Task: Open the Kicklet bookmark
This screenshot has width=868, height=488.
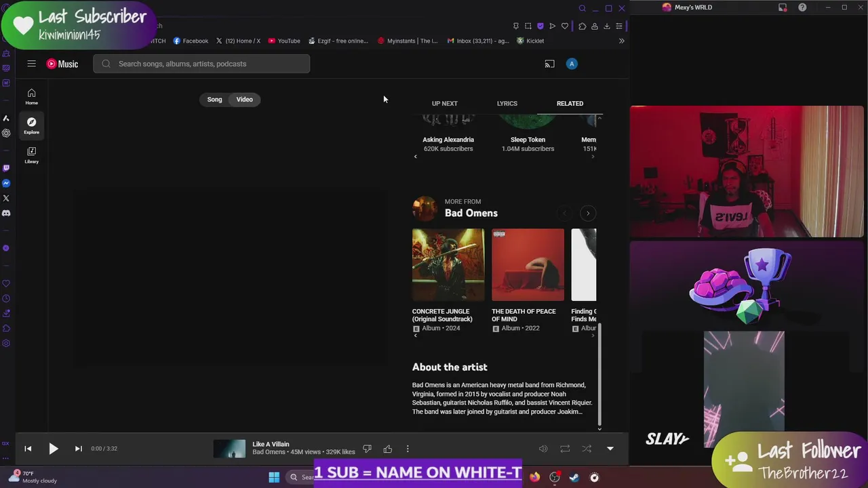Action: 530,41
